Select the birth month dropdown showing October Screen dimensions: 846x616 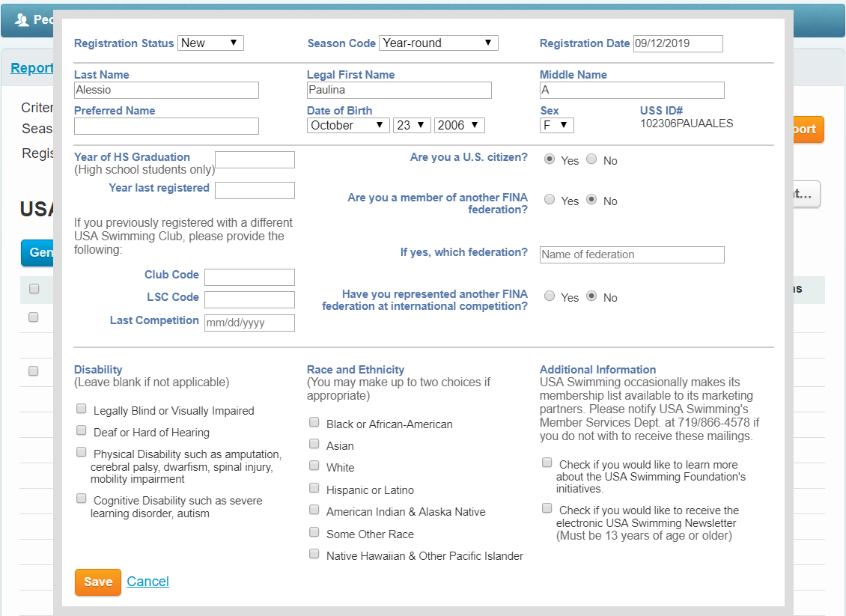click(348, 125)
